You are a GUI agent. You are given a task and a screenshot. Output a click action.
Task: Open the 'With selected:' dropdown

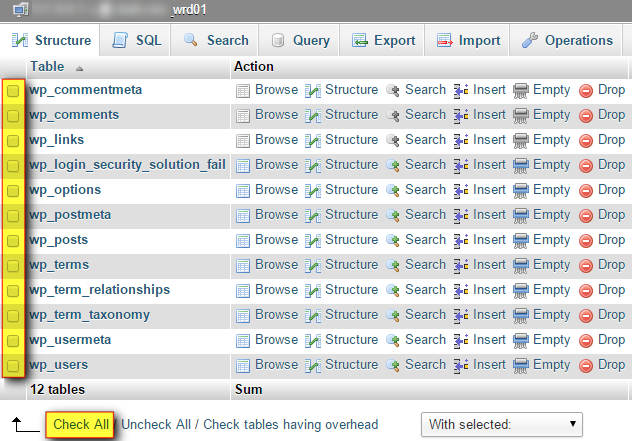(x=501, y=424)
